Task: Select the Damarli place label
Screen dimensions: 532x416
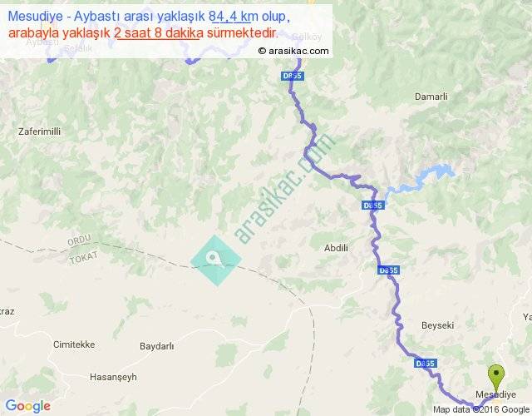Action: click(x=431, y=97)
